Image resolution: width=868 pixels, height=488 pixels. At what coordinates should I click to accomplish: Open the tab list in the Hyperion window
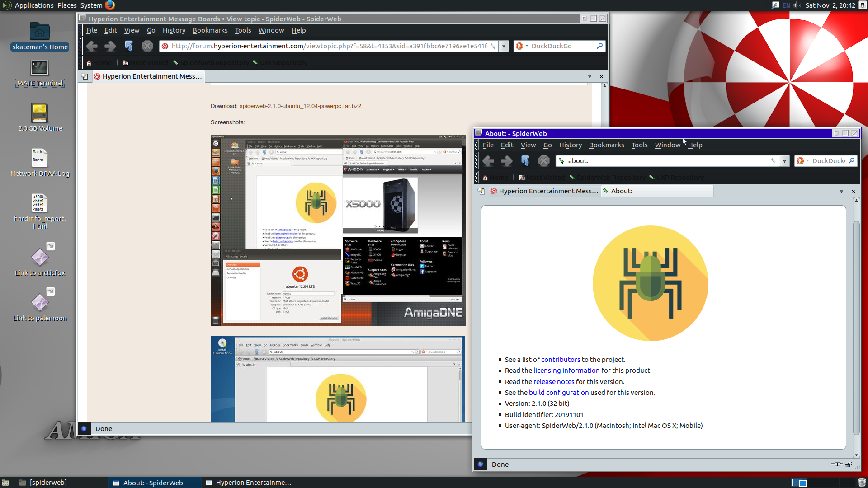[590, 77]
